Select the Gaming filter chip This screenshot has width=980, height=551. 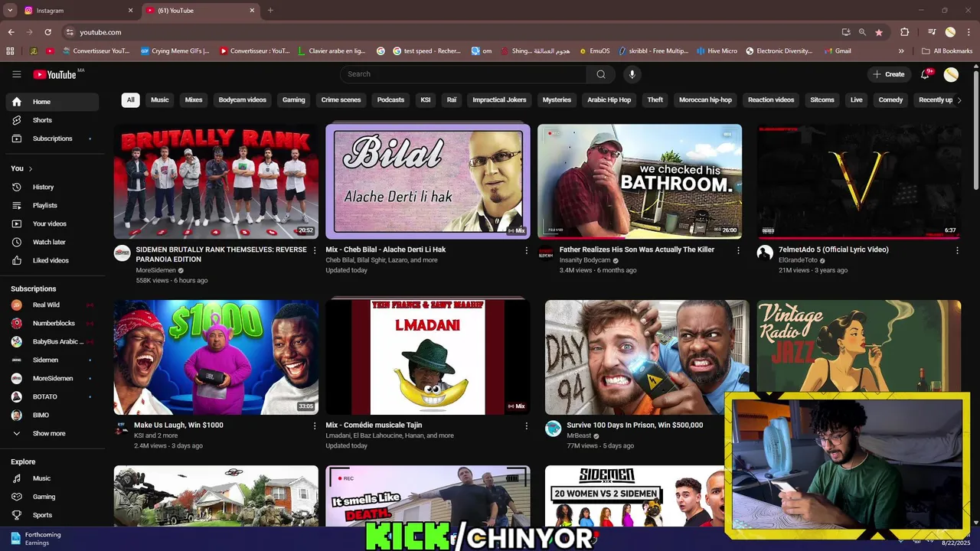pyautogui.click(x=293, y=100)
